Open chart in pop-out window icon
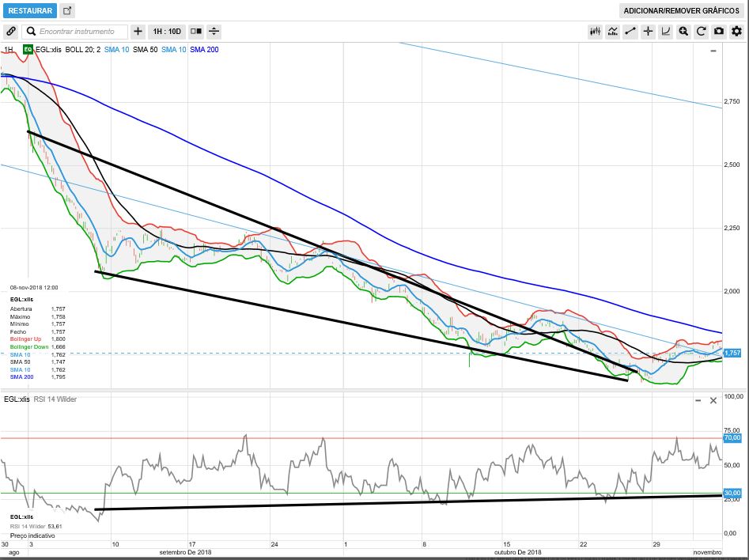The height and width of the screenshot is (560, 749). point(67,10)
